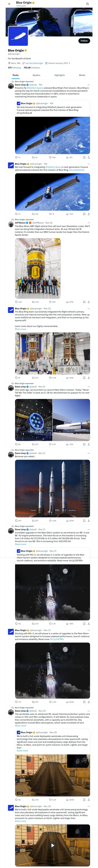Share Jeff Bezos's Blue Moon MK1 post

tap(89, 302)
